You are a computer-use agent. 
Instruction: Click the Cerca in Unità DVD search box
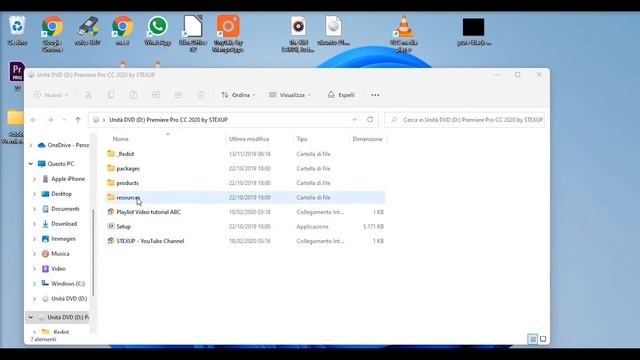click(464, 120)
